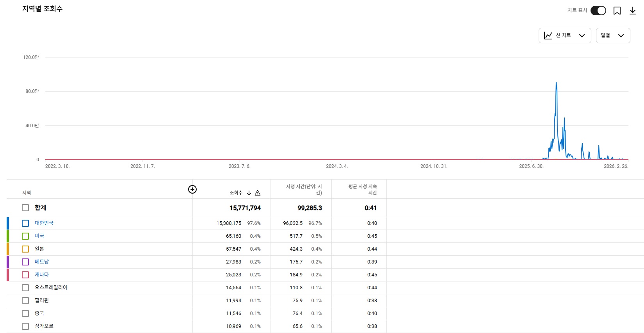Image resolution: width=644 pixels, height=333 pixels.
Task: Select the 일본 checkbox
Action: [x=25, y=249]
